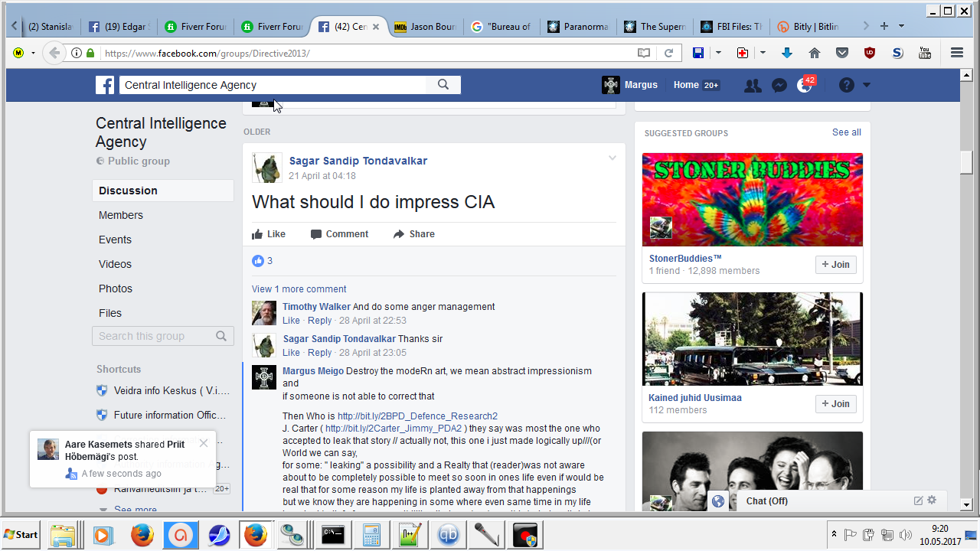The image size is (980, 551).
Task: Like the 'What should I do impress CIA' post
Action: pos(269,234)
